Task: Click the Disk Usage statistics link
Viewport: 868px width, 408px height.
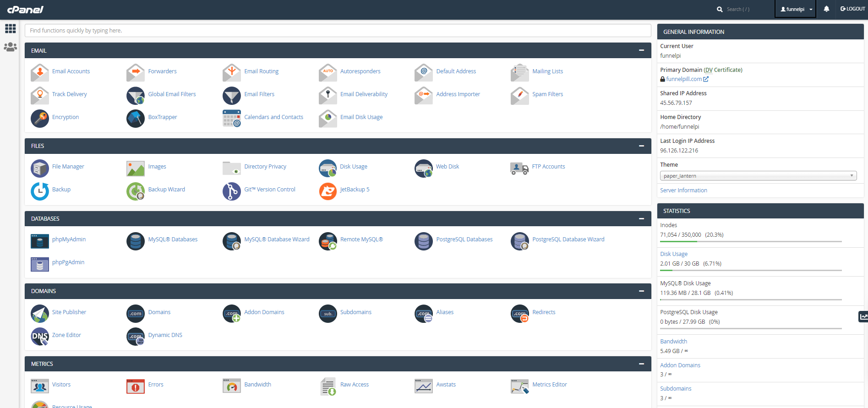Action: (x=674, y=254)
